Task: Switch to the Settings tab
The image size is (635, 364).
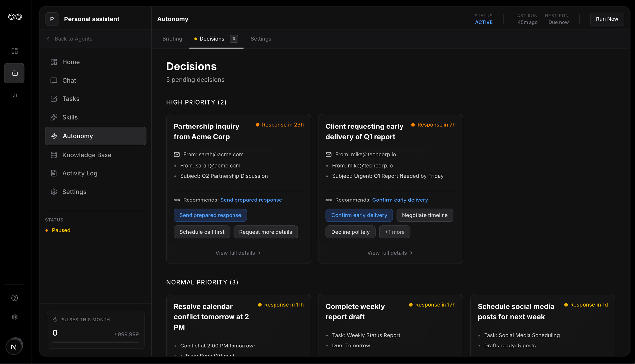Action: (x=261, y=39)
